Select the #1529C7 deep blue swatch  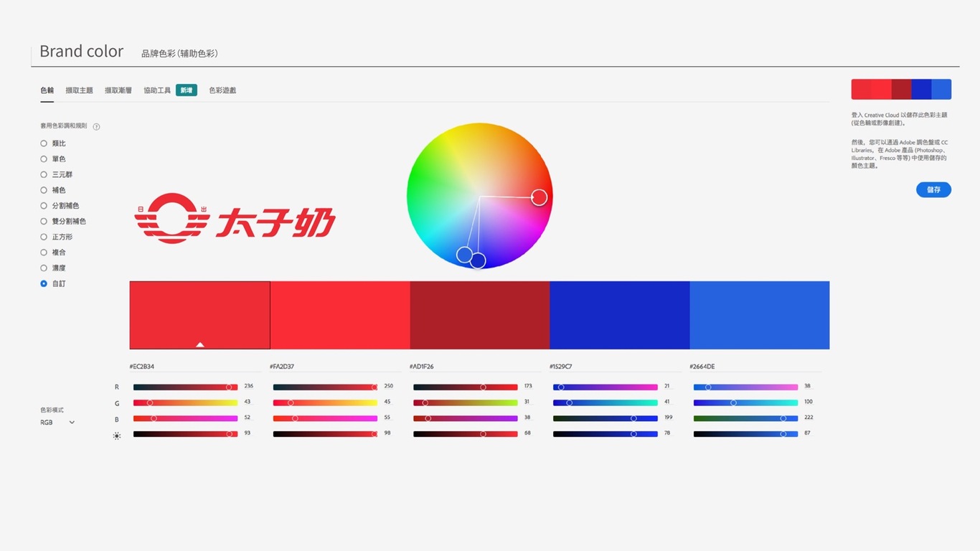[x=620, y=315]
